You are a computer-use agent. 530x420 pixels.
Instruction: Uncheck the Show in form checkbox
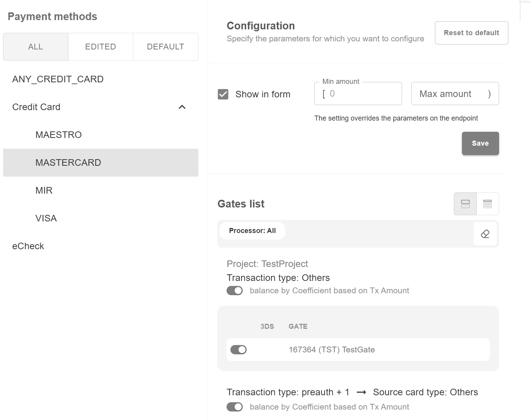point(223,94)
